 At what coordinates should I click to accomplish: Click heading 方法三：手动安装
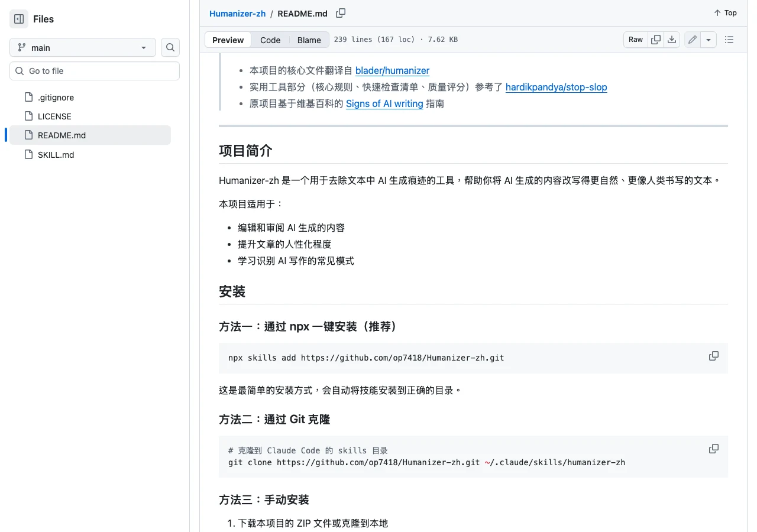(264, 499)
